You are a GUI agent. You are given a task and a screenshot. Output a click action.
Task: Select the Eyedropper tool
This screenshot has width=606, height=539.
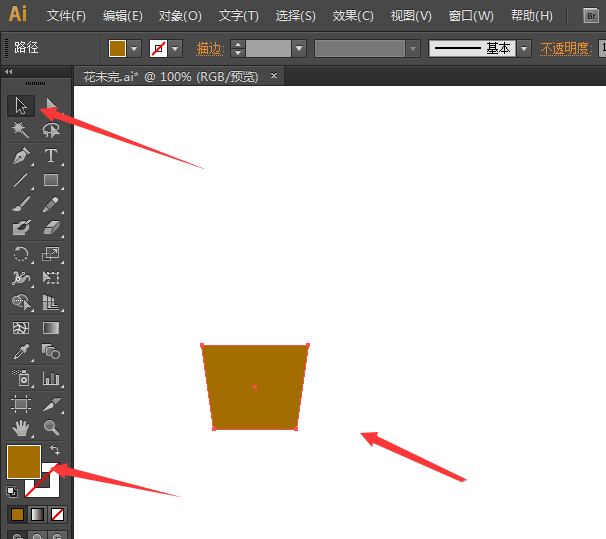tap(21, 352)
